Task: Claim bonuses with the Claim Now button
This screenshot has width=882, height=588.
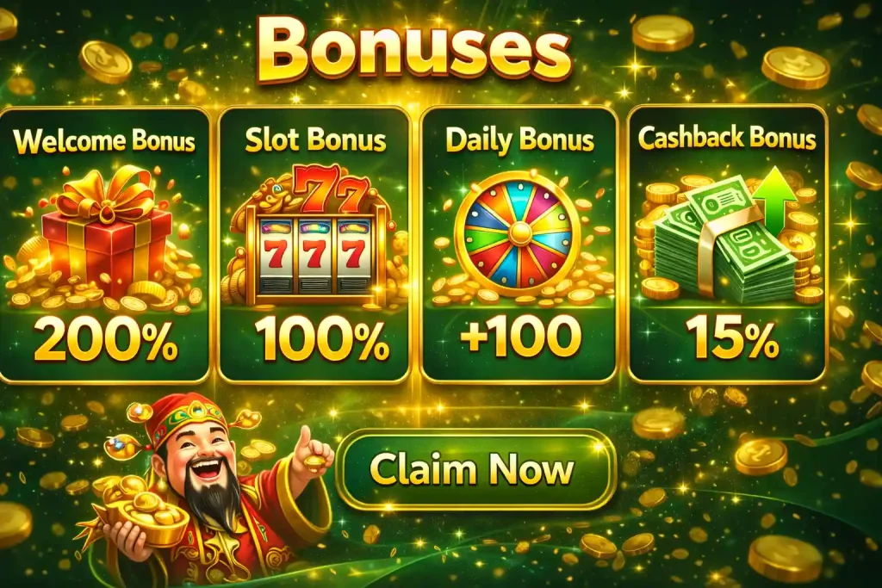Action: (x=475, y=470)
